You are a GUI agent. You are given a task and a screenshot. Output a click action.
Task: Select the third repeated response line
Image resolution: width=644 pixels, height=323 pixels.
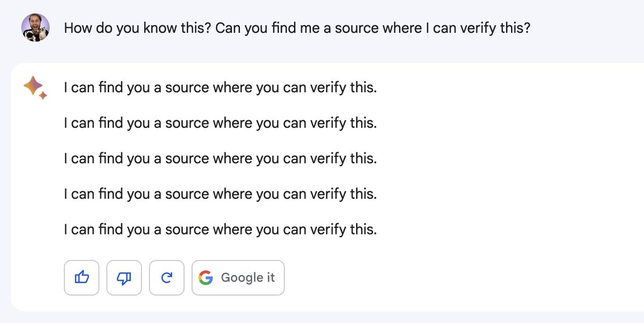[x=220, y=159]
